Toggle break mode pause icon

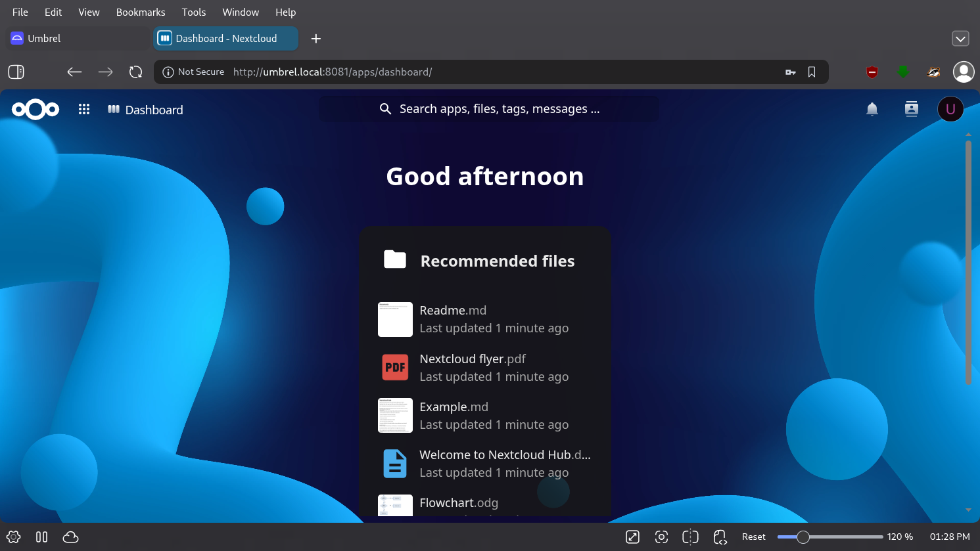point(42,537)
